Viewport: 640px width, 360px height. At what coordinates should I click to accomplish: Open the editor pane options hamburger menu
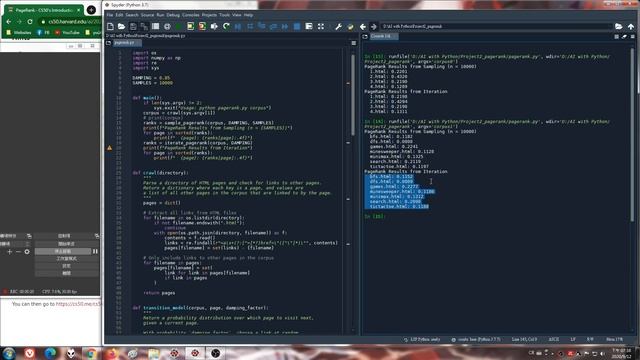tap(353, 43)
